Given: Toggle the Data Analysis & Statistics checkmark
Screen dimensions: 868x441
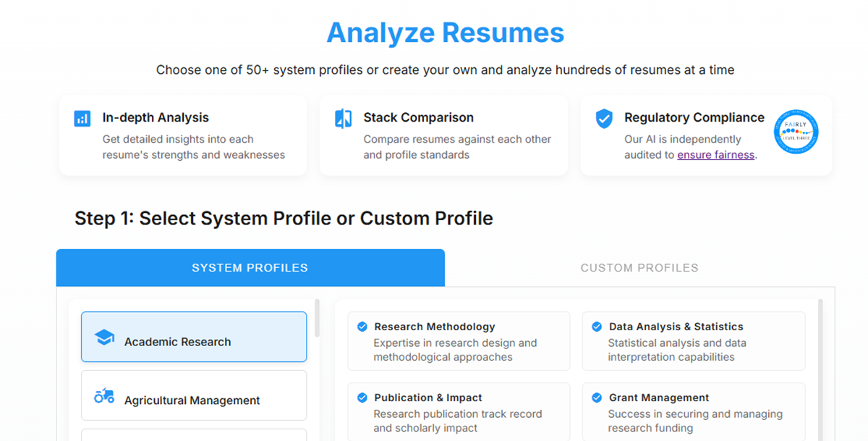Looking at the screenshot, I should tap(597, 326).
